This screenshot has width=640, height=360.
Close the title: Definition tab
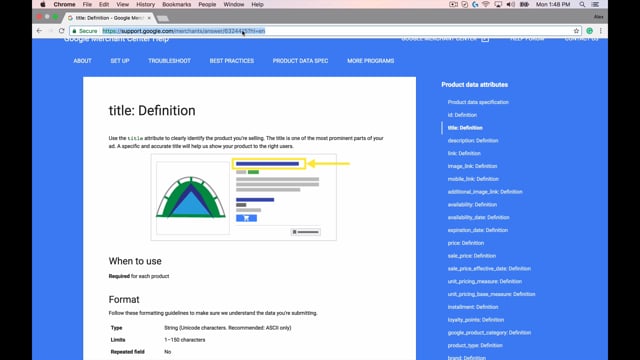149,18
